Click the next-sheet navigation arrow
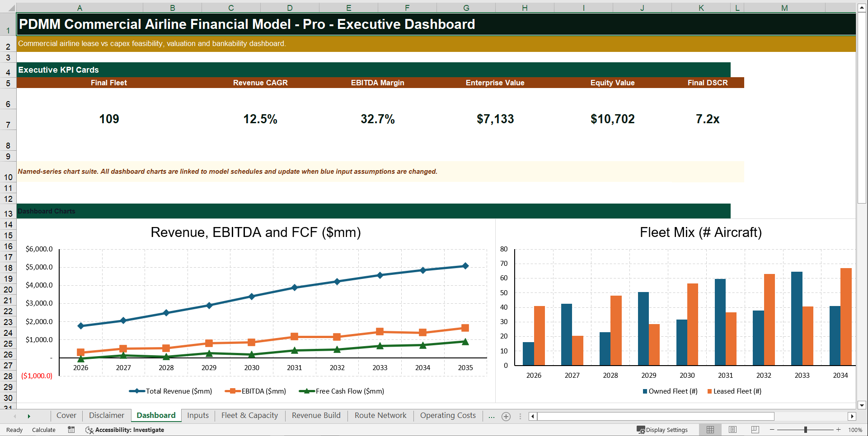Image resolution: width=868 pixels, height=436 pixels. coord(29,416)
